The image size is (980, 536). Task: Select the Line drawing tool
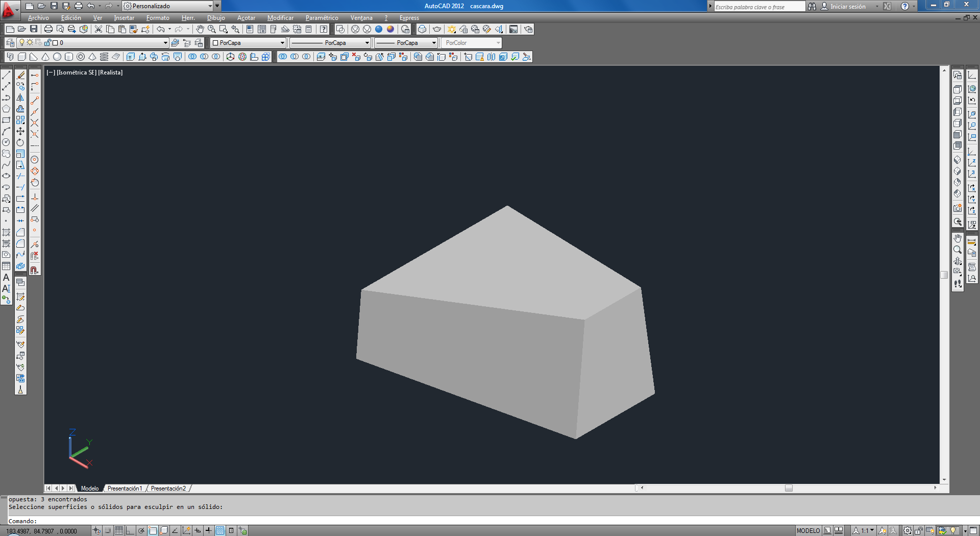tap(6, 75)
